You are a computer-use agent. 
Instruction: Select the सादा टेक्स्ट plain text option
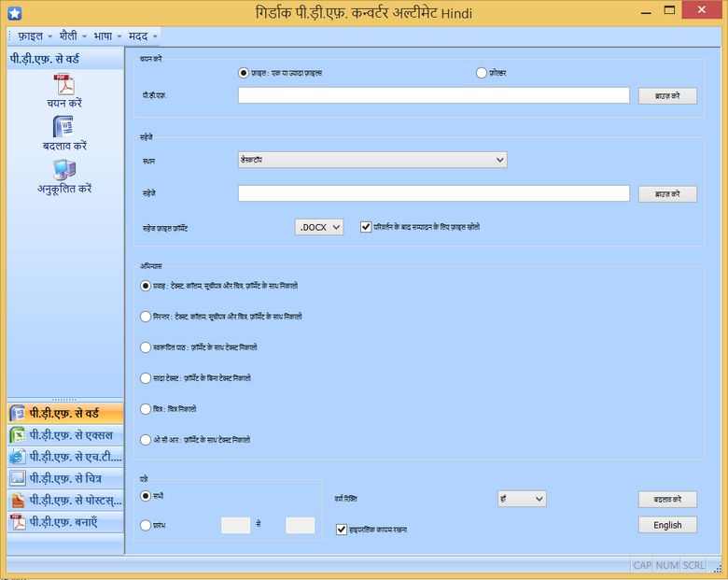pyautogui.click(x=146, y=378)
